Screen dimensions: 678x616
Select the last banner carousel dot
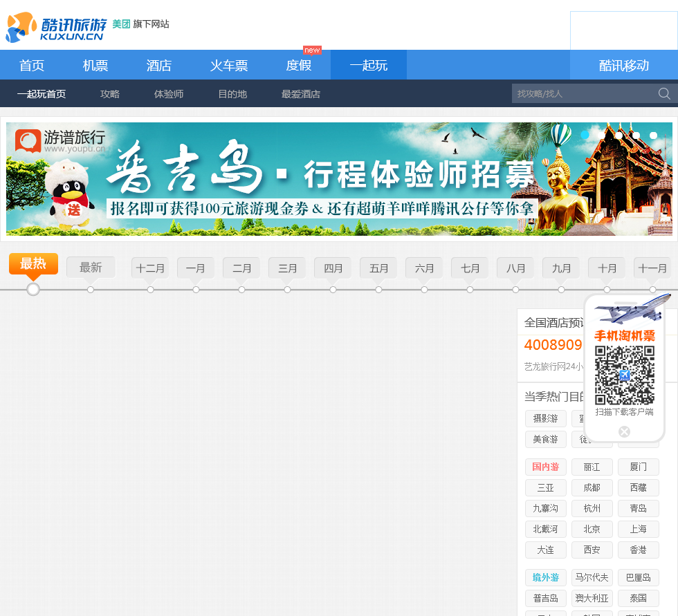pos(653,136)
